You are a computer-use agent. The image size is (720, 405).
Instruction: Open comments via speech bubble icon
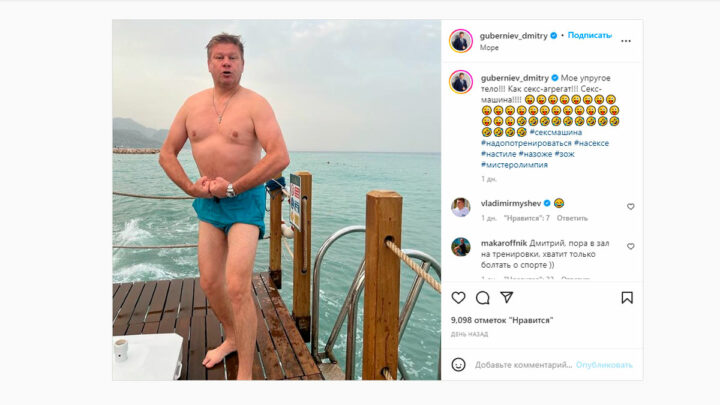coord(483,298)
